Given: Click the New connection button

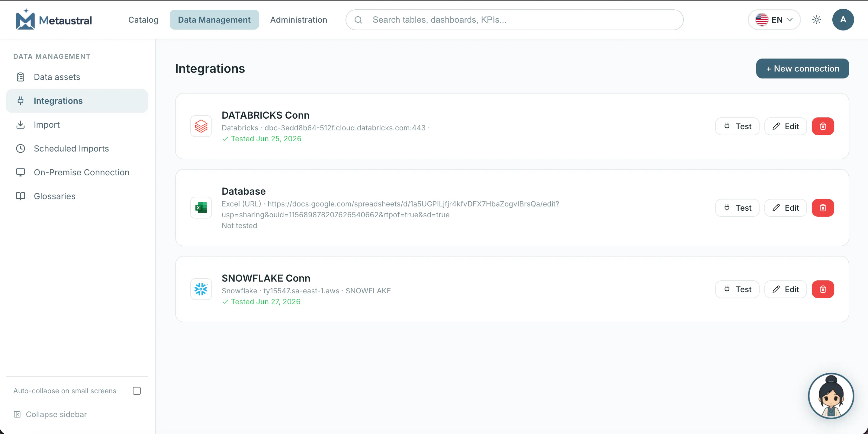Looking at the screenshot, I should coord(802,69).
